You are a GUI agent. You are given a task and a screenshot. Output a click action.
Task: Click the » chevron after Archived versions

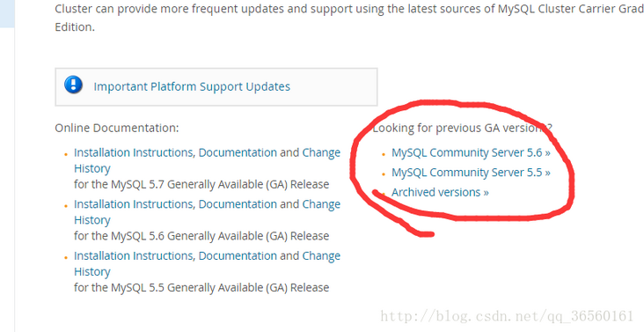click(487, 193)
